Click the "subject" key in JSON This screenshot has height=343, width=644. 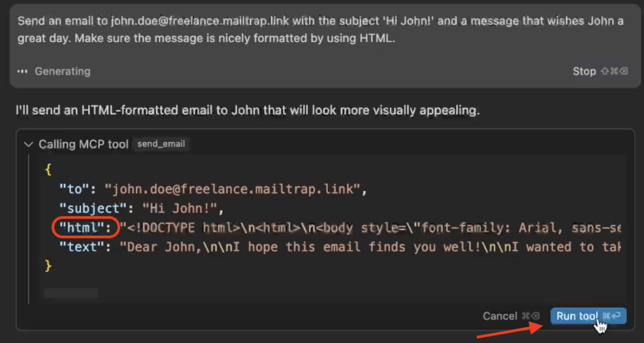click(89, 208)
